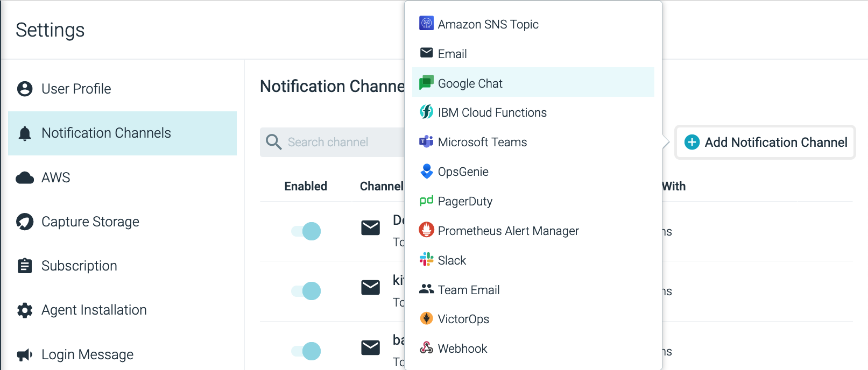Click the Email envelope icon in dropdown
The height and width of the screenshot is (370, 868).
point(426,52)
